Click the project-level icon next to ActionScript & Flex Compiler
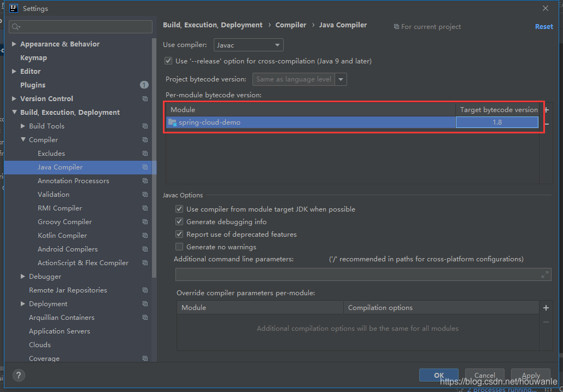563x392 pixels. point(145,262)
